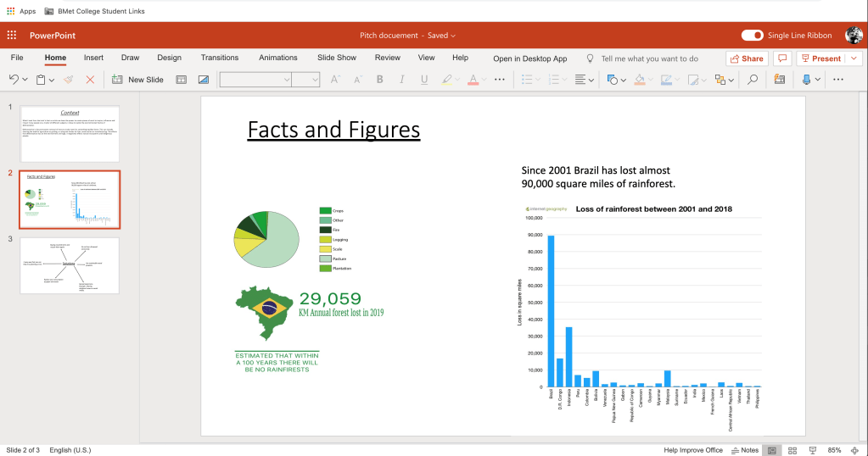Toggle the Notes pane
Viewport: 868px width, 456px height.
(744, 450)
